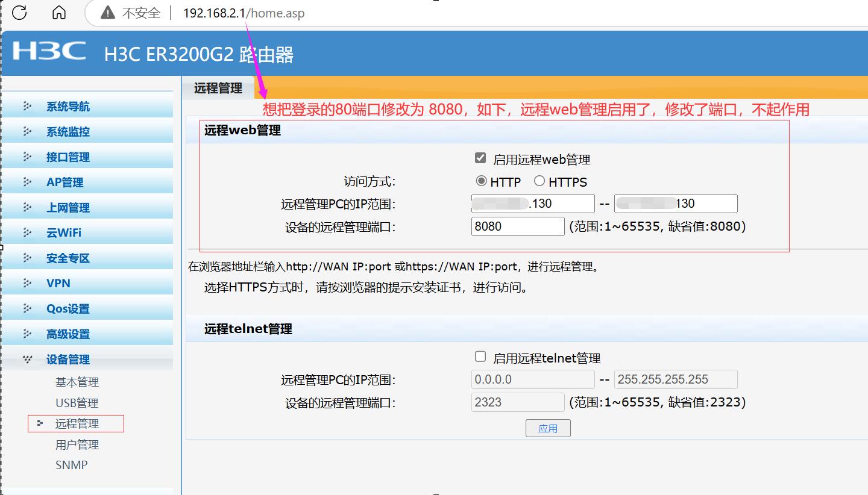The width and height of the screenshot is (868, 495).
Task: Expand the 云WiFi menu section
Action: [x=87, y=233]
